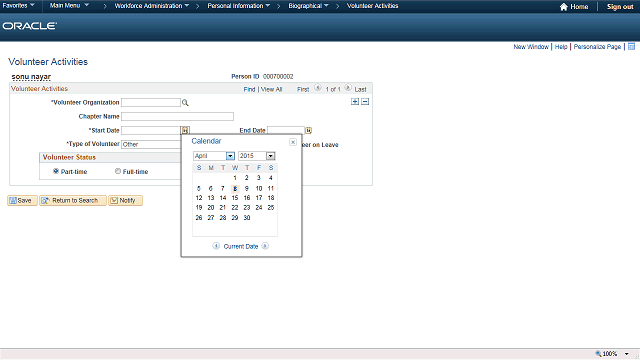
Task: Click the Return to Search button
Action: (x=73, y=200)
